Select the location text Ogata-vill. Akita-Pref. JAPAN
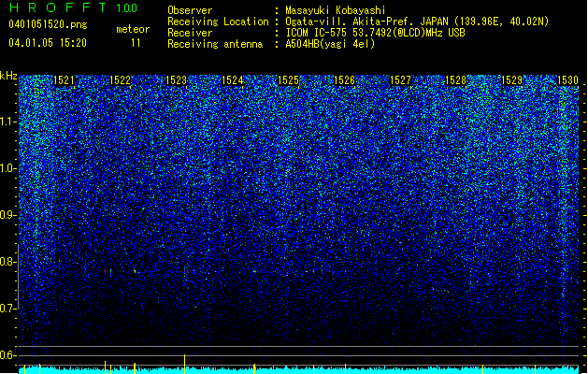 366,22
